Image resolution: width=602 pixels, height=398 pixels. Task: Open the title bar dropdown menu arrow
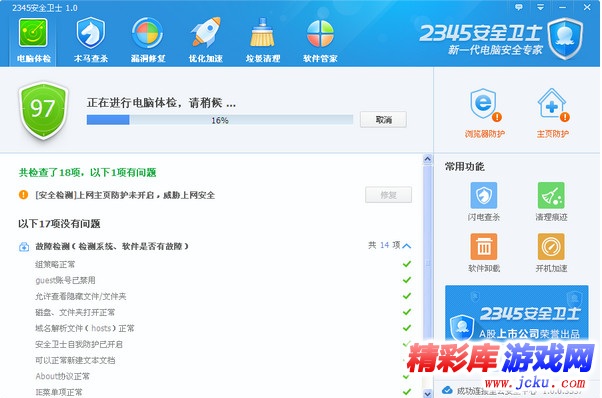540,7
